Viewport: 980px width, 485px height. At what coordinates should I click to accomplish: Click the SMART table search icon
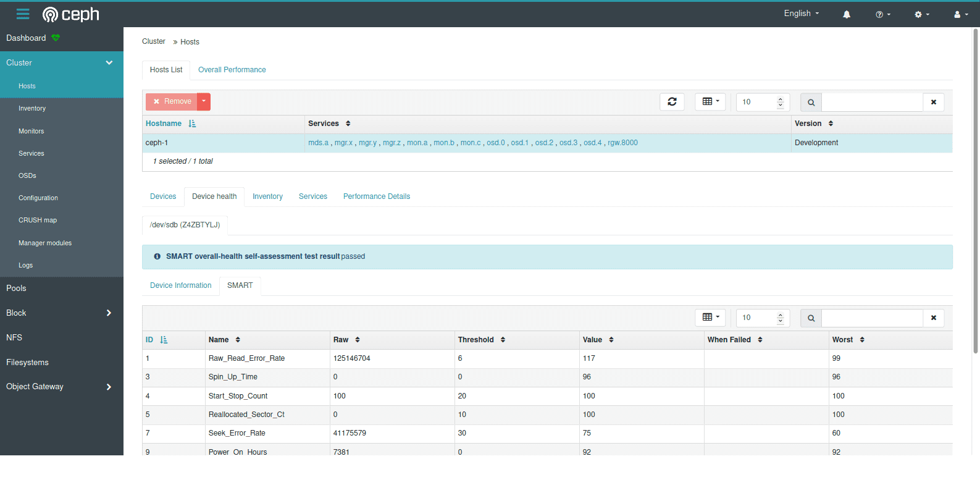point(811,318)
